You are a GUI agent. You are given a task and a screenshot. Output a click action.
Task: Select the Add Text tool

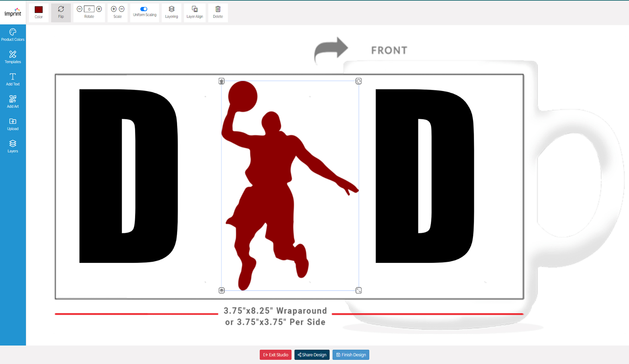[x=13, y=79]
